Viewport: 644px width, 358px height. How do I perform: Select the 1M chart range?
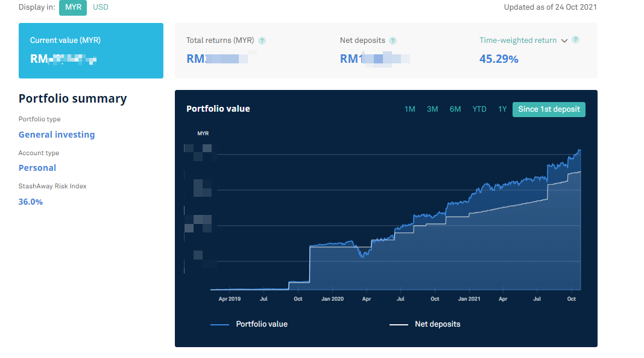tap(409, 109)
